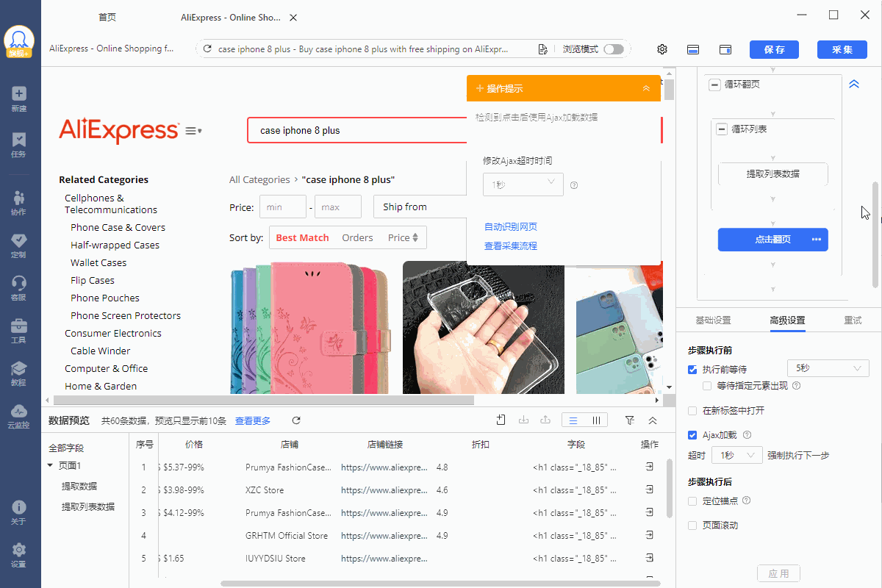This screenshot has width=882, height=588.
Task: Open the 工具 toolbox sidebar icon
Action: [19, 330]
